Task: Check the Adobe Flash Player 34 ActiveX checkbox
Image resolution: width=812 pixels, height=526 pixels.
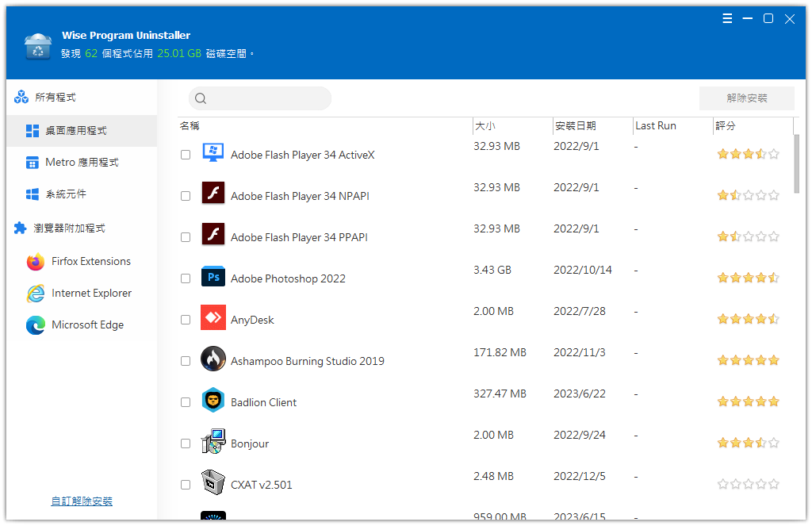Action: click(186, 155)
